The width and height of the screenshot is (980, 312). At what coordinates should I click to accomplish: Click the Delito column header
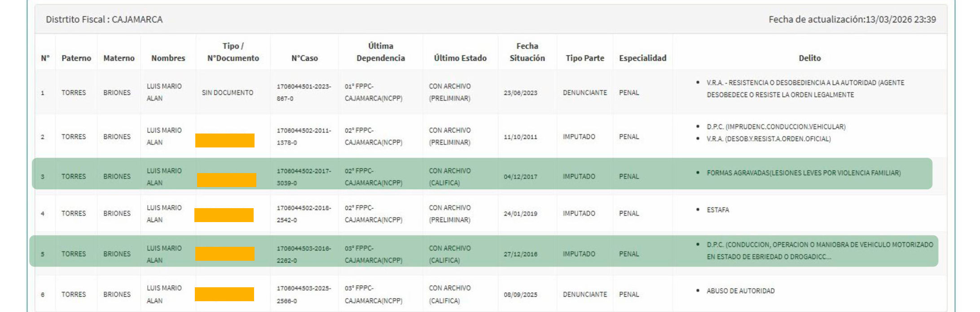click(809, 58)
